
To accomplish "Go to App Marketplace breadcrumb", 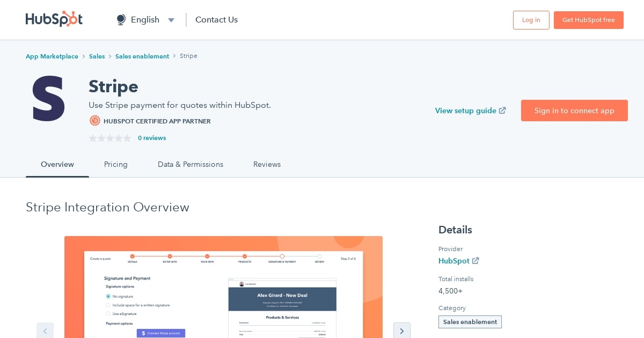I will click(52, 56).
